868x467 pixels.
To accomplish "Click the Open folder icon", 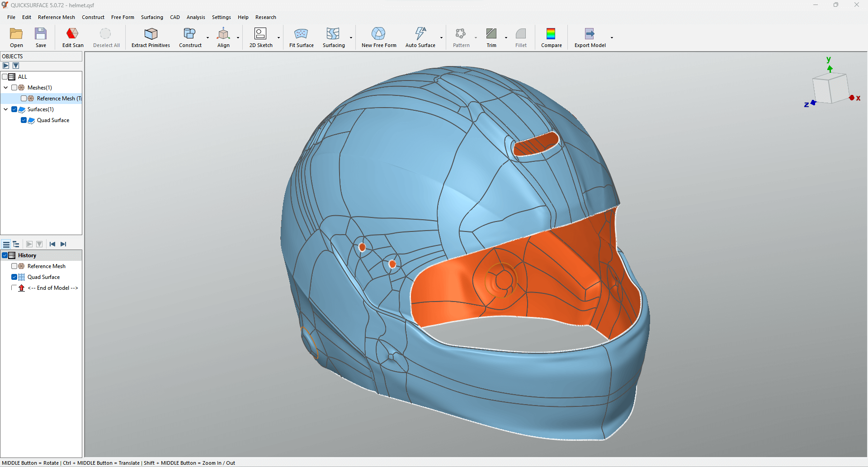I will [x=16, y=34].
